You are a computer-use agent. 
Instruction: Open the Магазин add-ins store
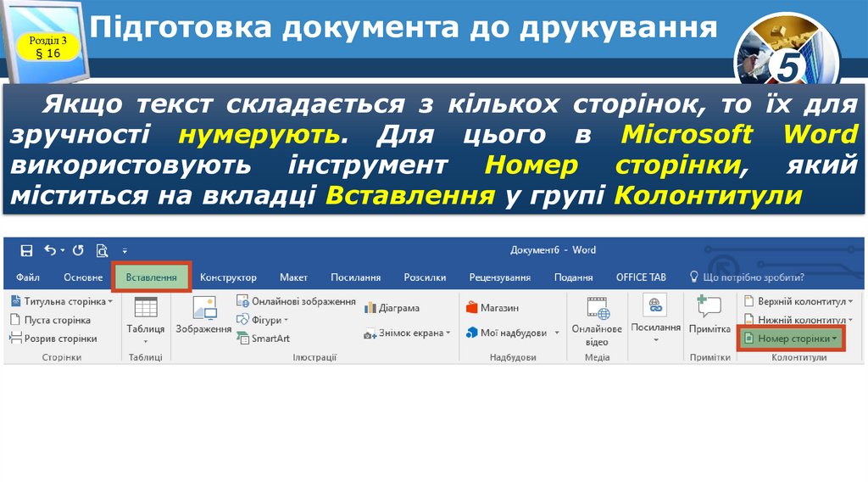[492, 307]
